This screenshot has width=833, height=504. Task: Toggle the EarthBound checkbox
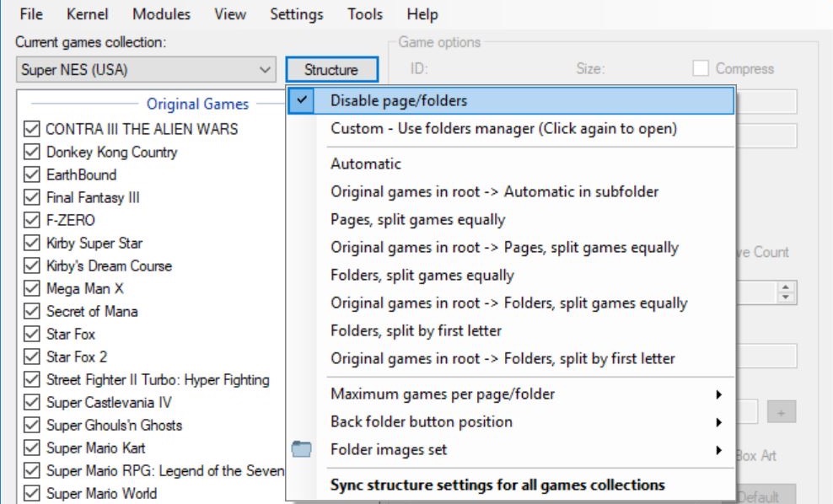click(32, 174)
